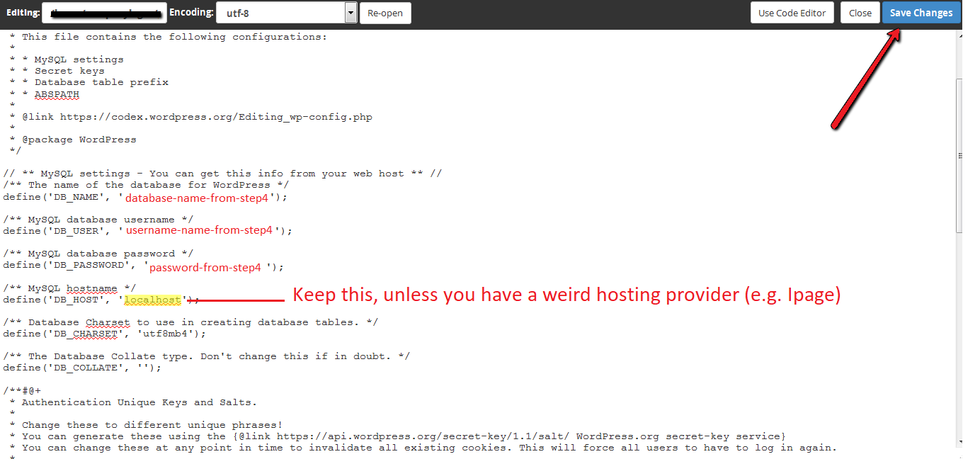This screenshot has height=476, width=980.
Task: Switch to Use Code Editor
Action: [792, 12]
